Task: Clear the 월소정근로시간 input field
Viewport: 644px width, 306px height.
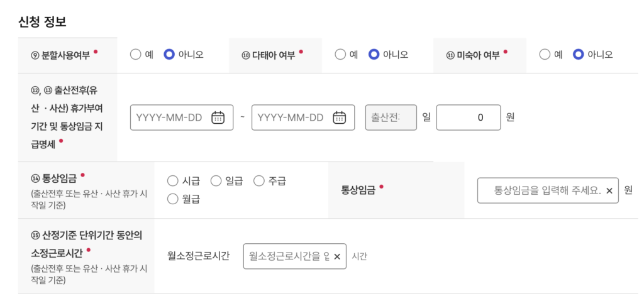Action: (336, 256)
